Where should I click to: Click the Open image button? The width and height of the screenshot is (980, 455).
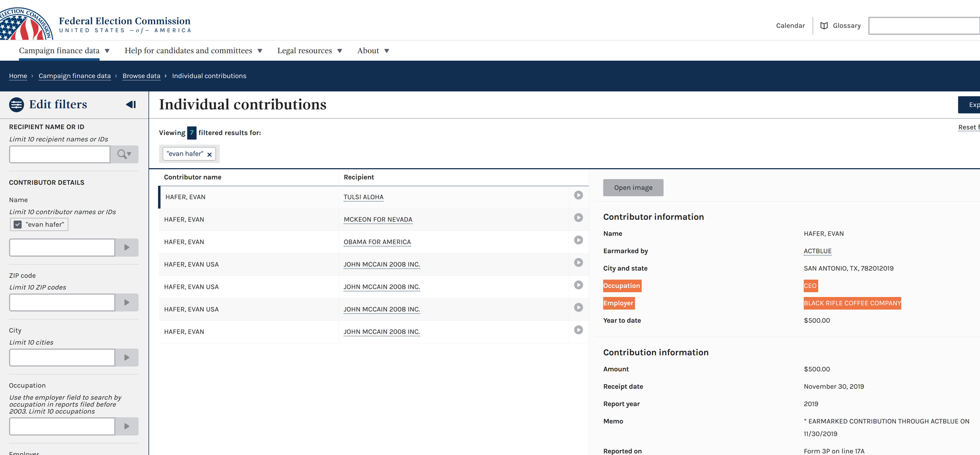click(x=633, y=188)
